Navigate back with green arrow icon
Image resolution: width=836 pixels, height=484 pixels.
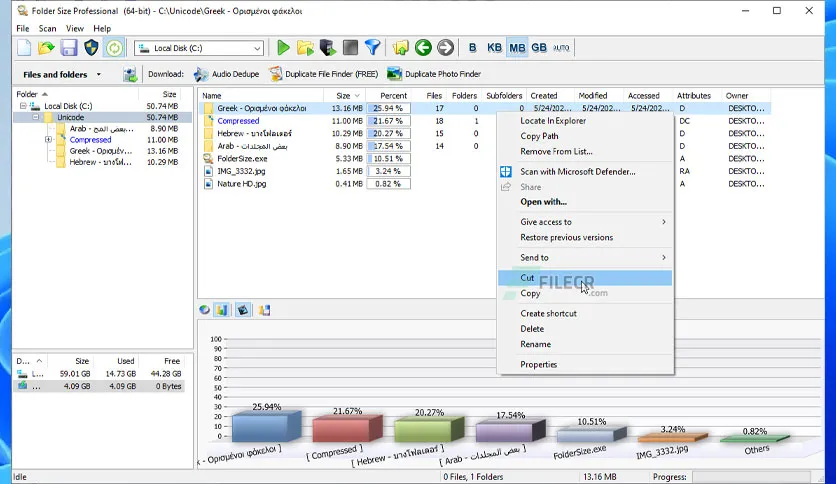coord(423,48)
